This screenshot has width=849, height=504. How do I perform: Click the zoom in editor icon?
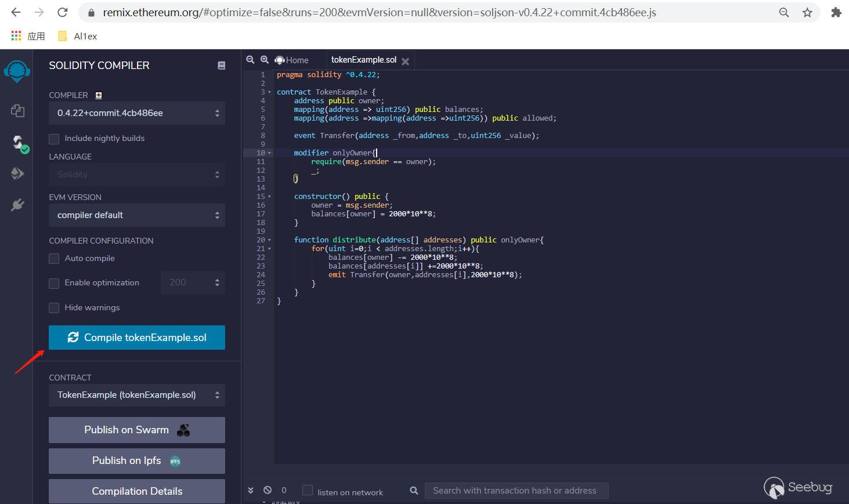pos(265,60)
